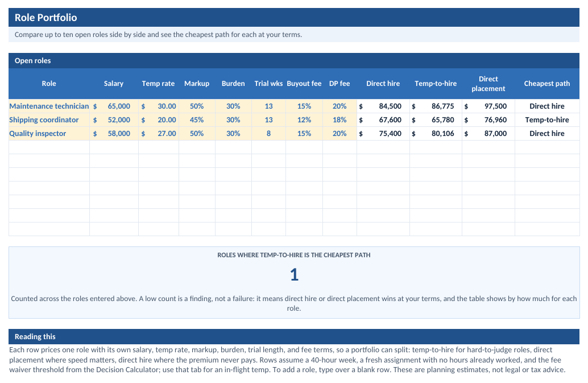Click the 87,000 direct placement value
The height and width of the screenshot is (383, 588).
pos(488,134)
